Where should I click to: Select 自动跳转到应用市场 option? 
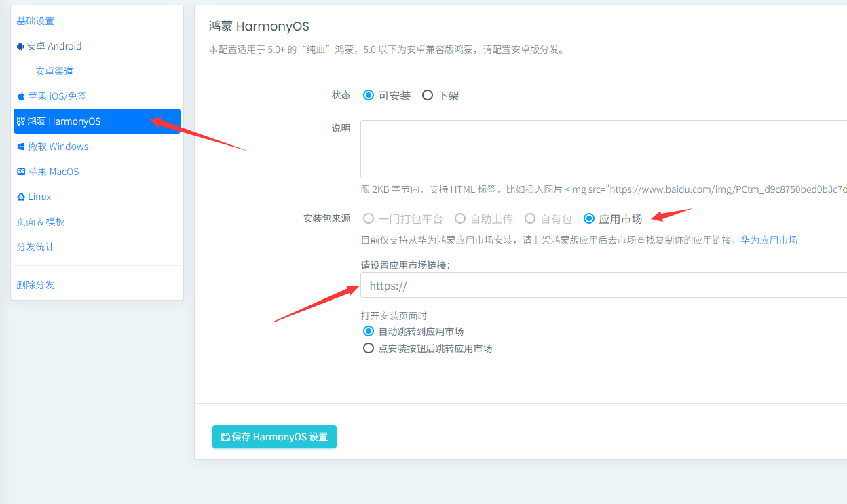point(369,331)
